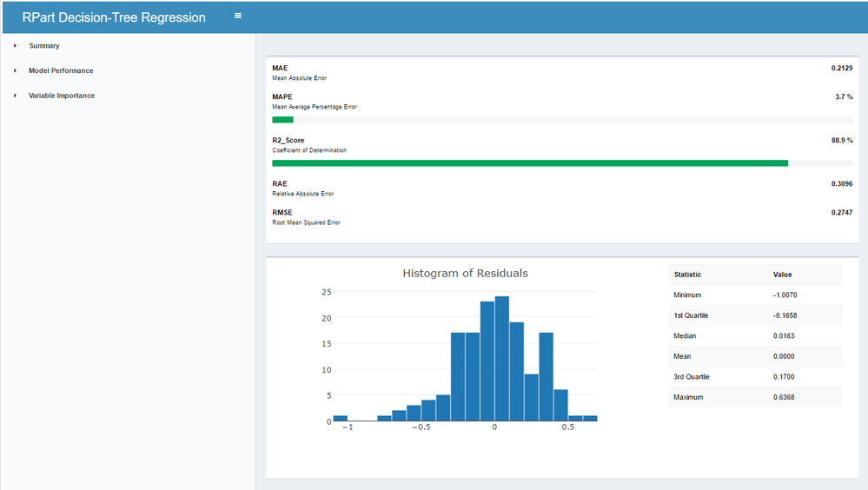Expand the Variable Importance arrow
This screenshot has height=490, width=868.
[15, 96]
